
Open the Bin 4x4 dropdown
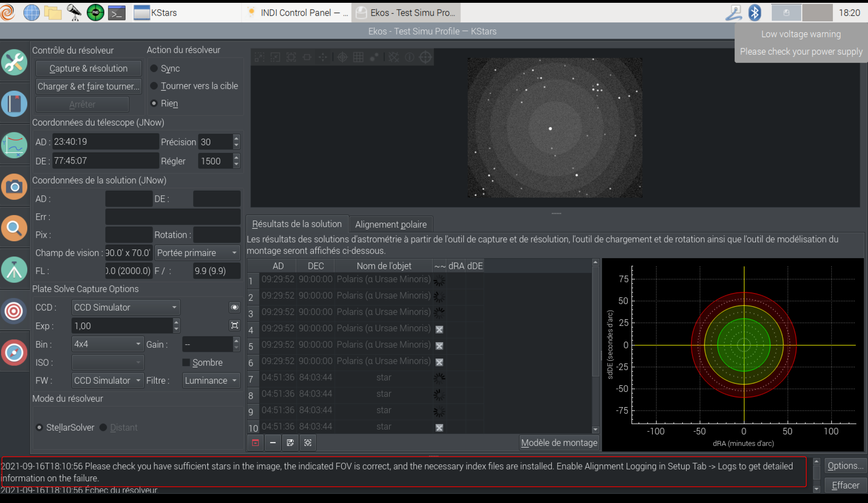pos(107,344)
